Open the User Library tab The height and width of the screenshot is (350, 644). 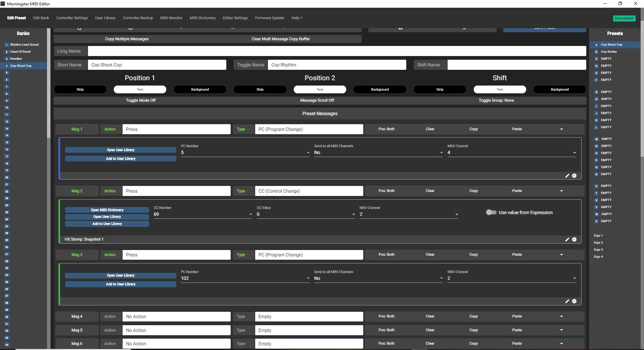point(105,18)
